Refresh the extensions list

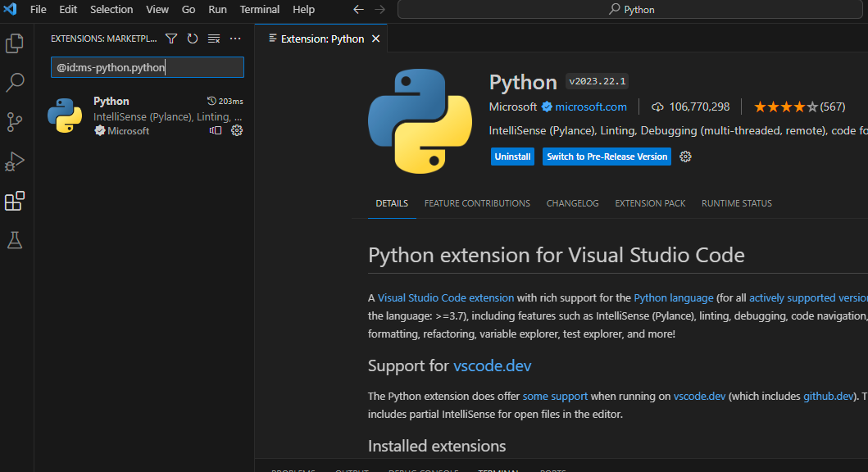tap(193, 39)
